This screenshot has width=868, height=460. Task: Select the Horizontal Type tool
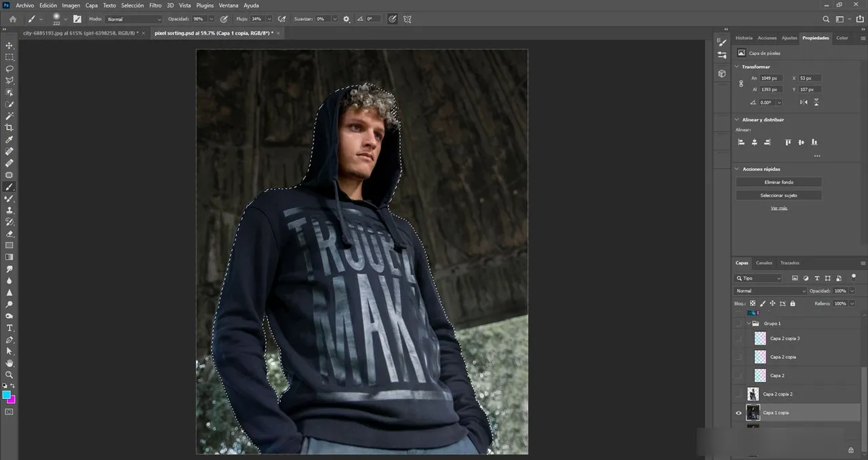click(9, 328)
